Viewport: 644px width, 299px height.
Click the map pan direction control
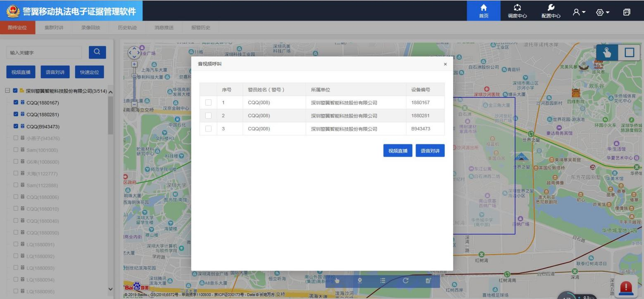[x=134, y=53]
